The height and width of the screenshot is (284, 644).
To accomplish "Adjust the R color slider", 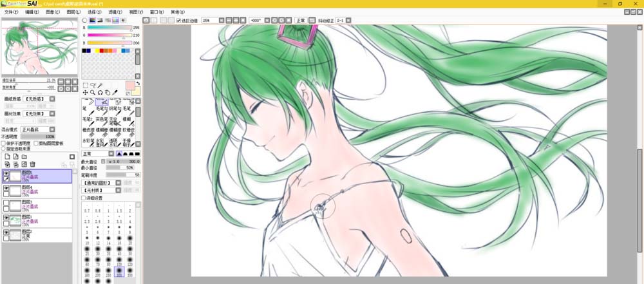I will click(x=109, y=28).
